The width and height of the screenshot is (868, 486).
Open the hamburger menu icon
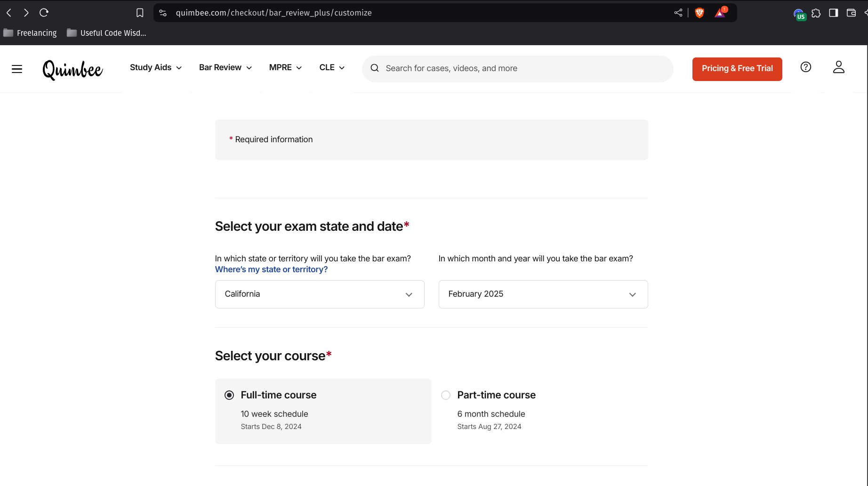coord(17,69)
